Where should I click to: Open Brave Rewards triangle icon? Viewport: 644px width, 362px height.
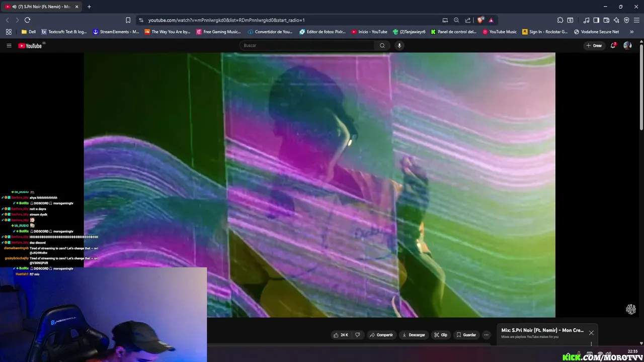(491, 20)
